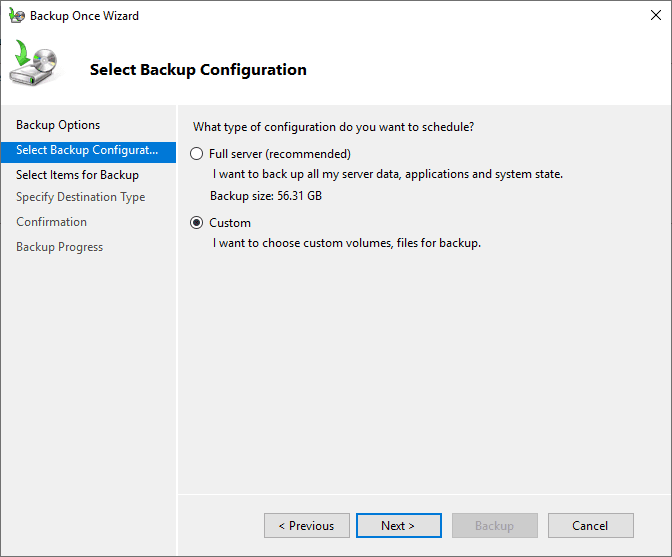Click the backup disc icon in header

click(35, 66)
